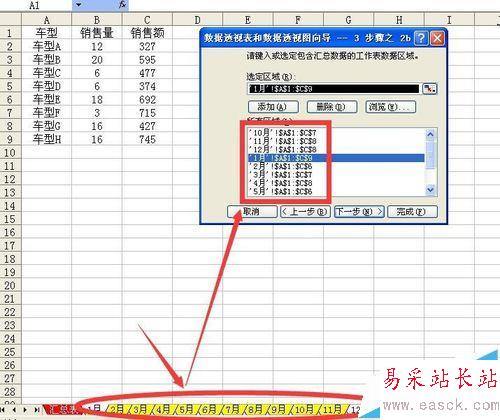
Task: Click the sales amount cell 595
Action: (147, 60)
